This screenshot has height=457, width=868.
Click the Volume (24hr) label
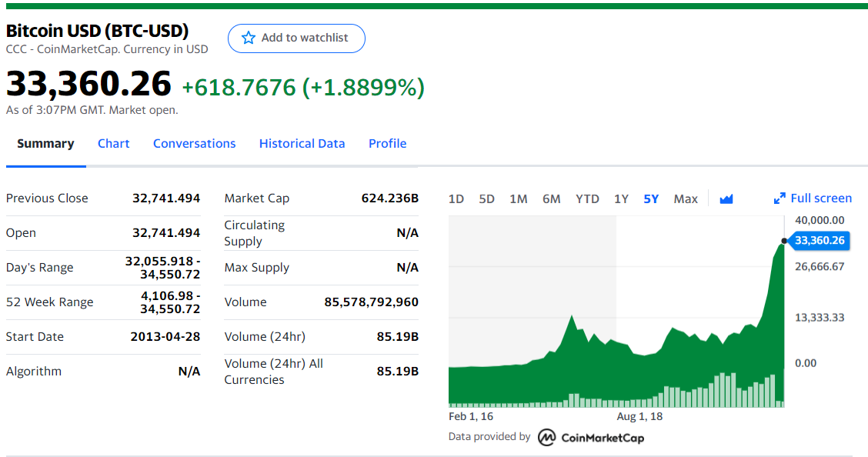pos(265,336)
